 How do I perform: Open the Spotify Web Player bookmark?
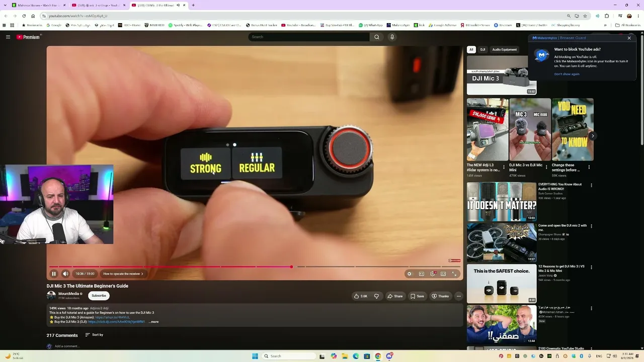click(186, 25)
